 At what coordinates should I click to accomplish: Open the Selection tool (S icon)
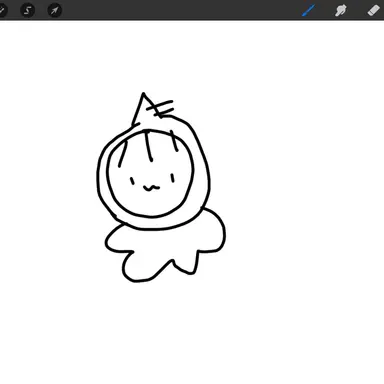tap(28, 10)
